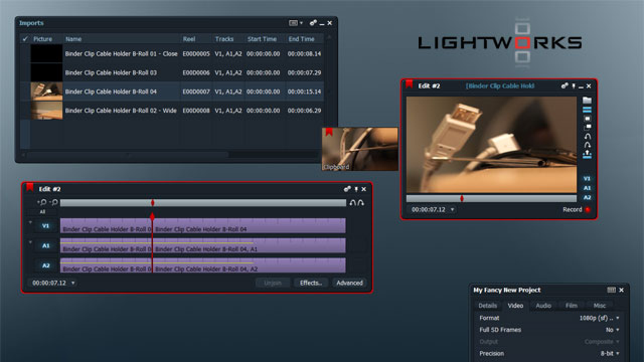The width and height of the screenshot is (644, 362).
Task: Click the folder icon in the viewer sidebar
Action: coord(587,100)
